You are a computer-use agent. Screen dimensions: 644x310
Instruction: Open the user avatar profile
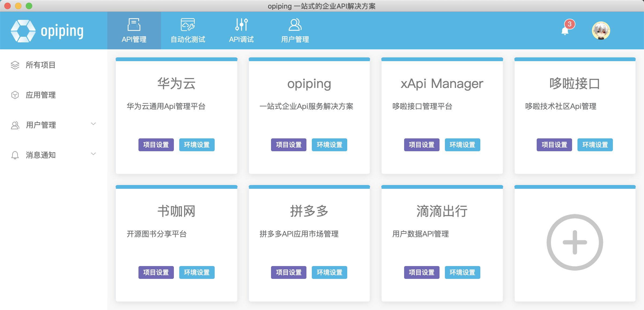pyautogui.click(x=601, y=31)
